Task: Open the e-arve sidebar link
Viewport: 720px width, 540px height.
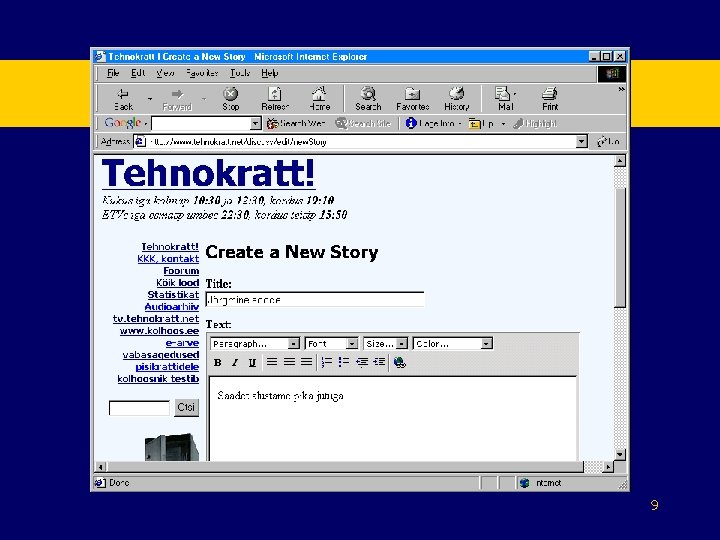Action: pos(182,343)
